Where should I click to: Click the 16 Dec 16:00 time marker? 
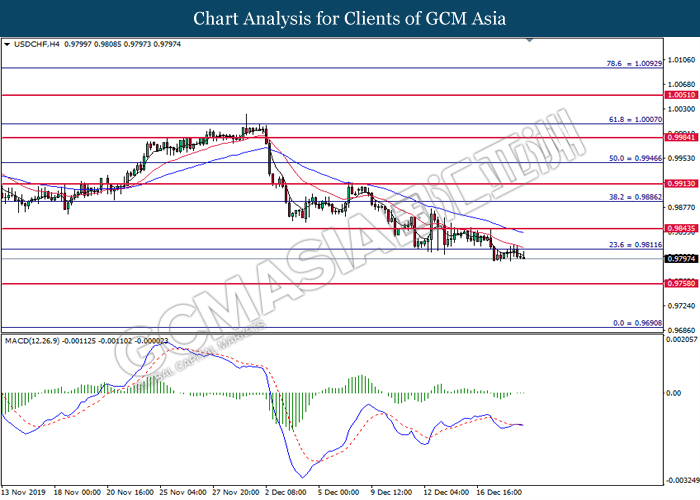click(x=501, y=492)
